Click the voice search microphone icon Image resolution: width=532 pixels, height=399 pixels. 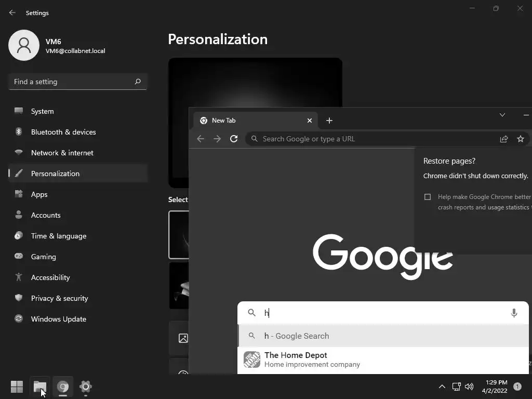[x=514, y=313]
